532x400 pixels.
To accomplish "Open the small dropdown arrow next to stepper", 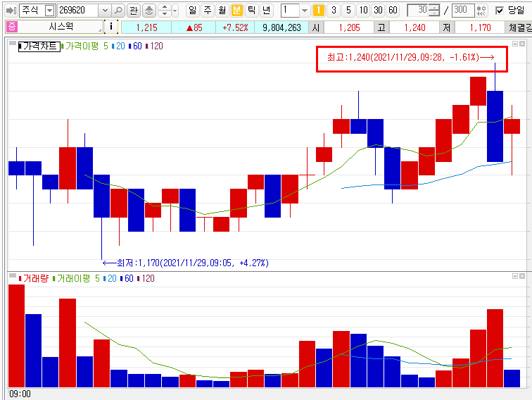I will 175,11.
